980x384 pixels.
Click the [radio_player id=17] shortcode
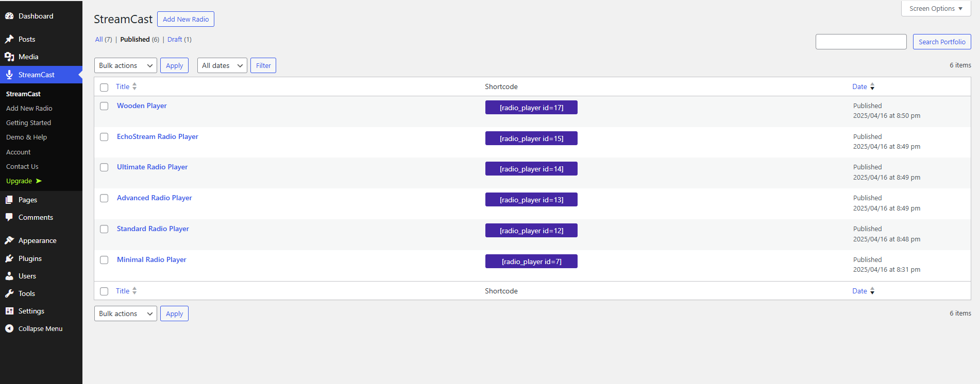[x=531, y=107]
